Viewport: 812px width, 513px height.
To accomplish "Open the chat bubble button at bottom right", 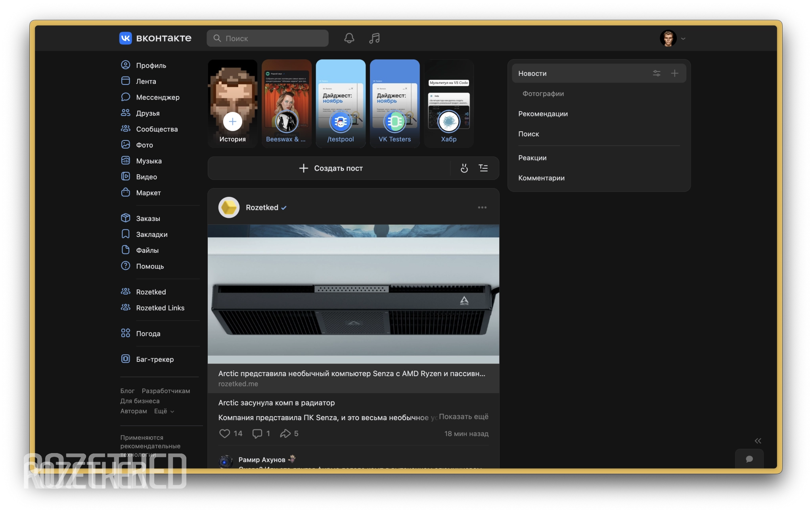I will tap(749, 459).
